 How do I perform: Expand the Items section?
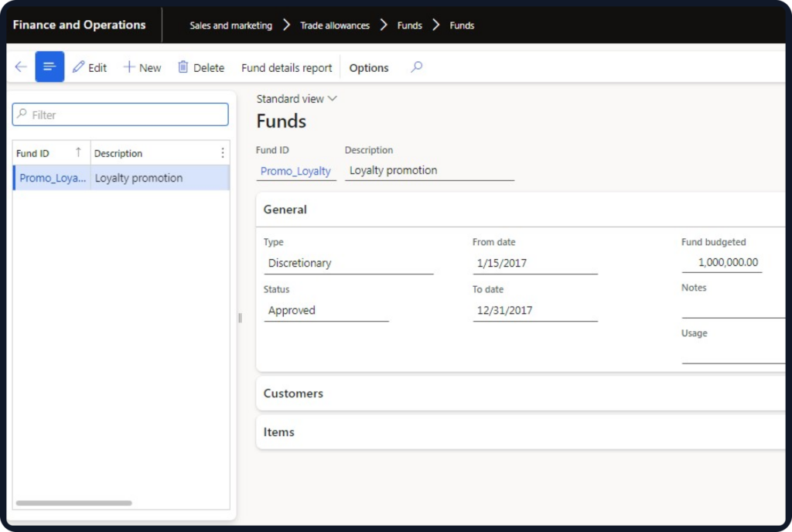521,432
